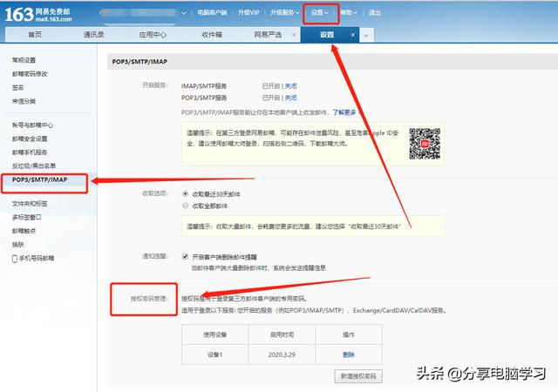The image size is (558, 392).
Task: Click 删除 for 设备1
Action: pyautogui.click(x=349, y=355)
